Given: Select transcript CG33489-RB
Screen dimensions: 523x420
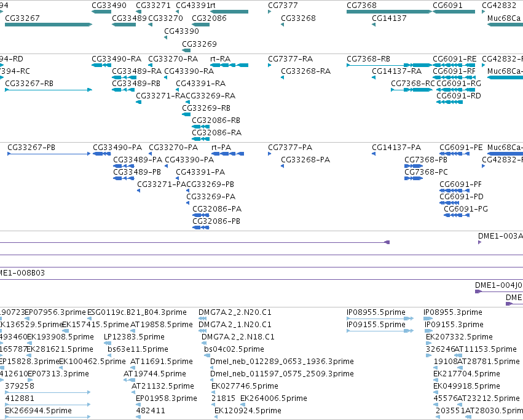Looking at the screenshot, I should [136, 84].
